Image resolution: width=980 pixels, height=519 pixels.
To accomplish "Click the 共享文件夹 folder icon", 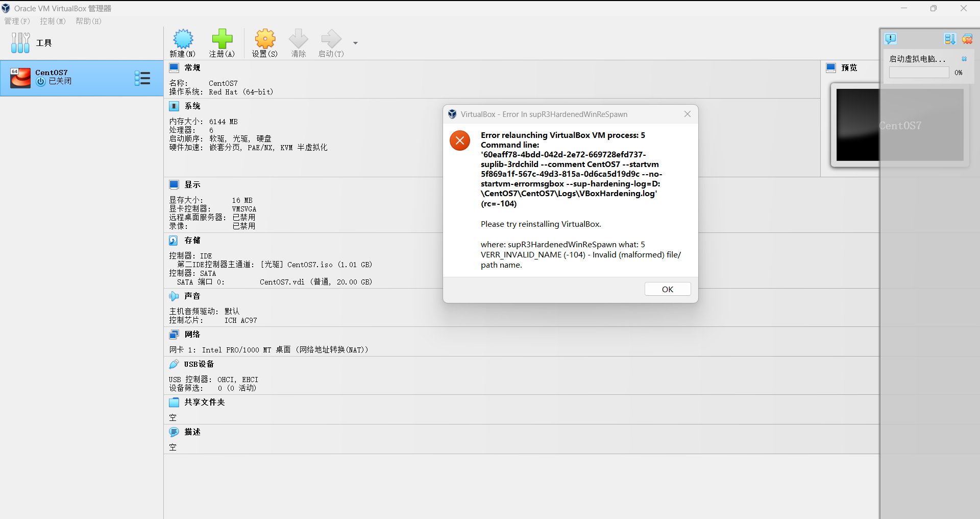I will tap(174, 403).
